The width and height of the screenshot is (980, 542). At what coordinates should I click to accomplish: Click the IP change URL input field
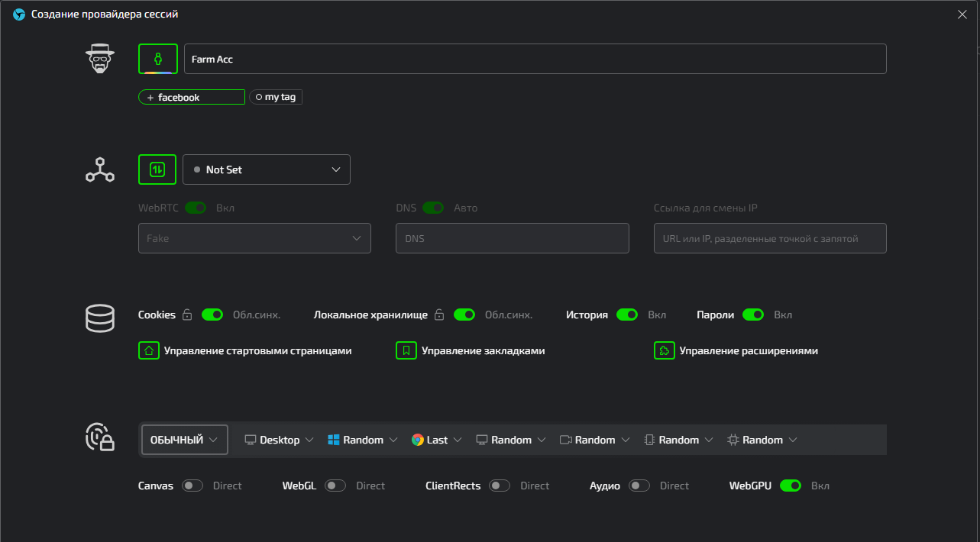[x=770, y=238]
